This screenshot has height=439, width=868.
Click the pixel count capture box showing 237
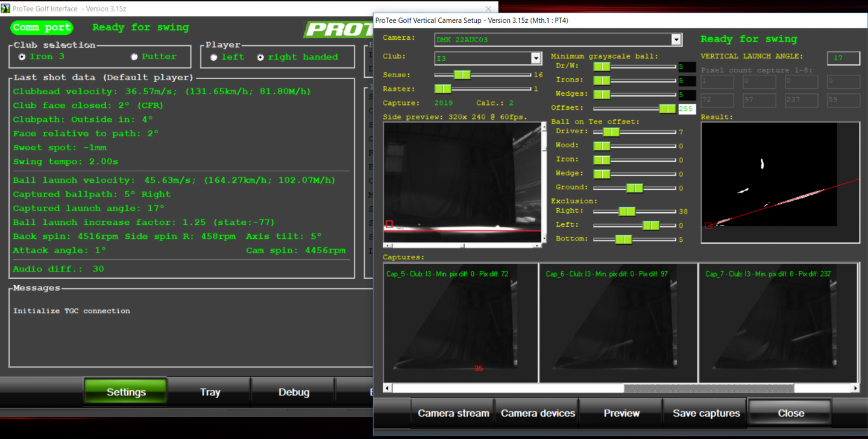[801, 100]
